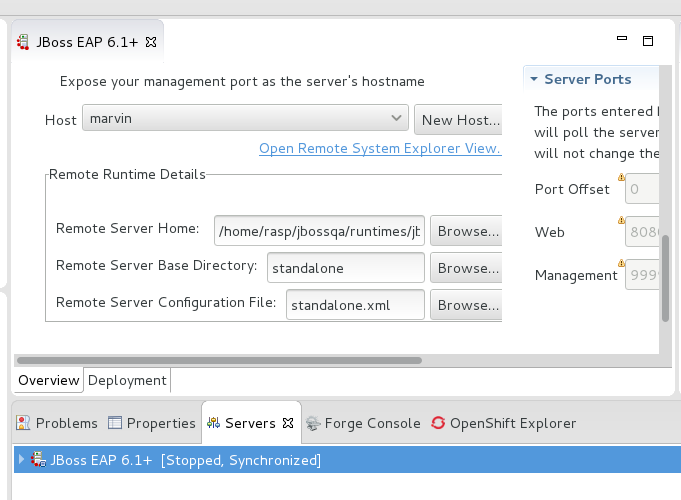The width and height of the screenshot is (681, 500).
Task: Collapse the Server Ports section
Action: point(534,79)
